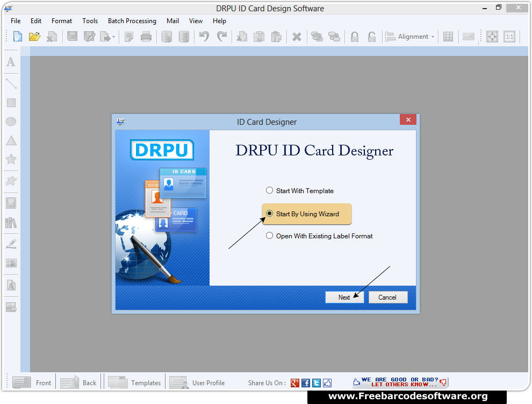Switch to Front card side
532x404 pixels.
click(32, 382)
